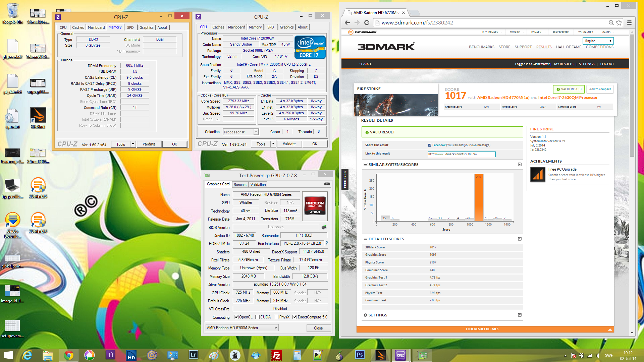Open Tools dropdown arrow in CPU-Z Memory window
The width and height of the screenshot is (644, 362).
[x=133, y=144]
